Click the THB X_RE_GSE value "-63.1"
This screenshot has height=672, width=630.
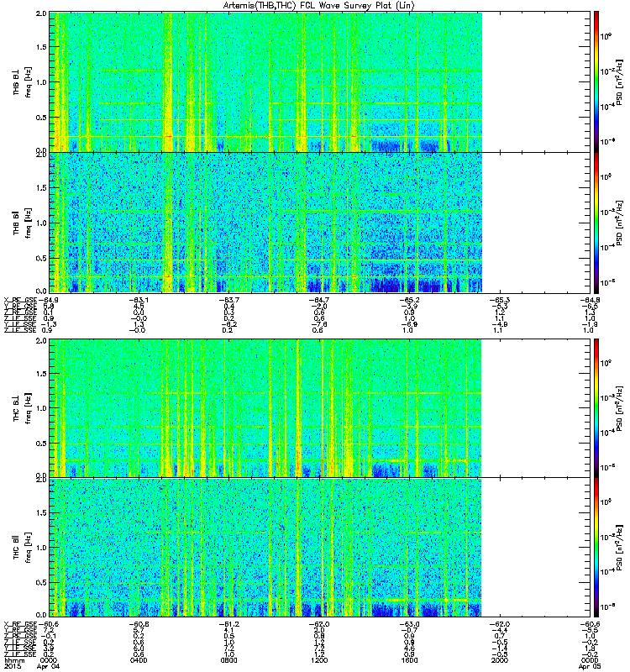(x=139, y=300)
